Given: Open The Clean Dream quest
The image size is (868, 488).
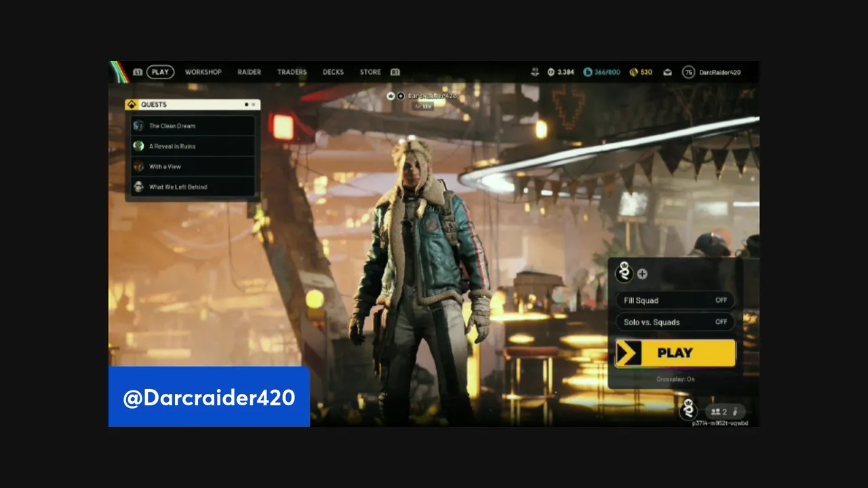Looking at the screenshot, I should click(x=193, y=126).
